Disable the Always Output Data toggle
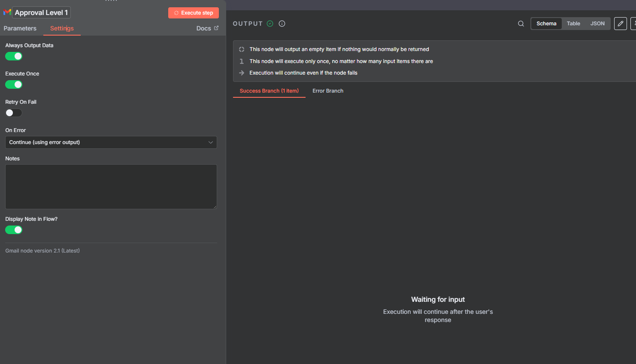Viewport: 636px width, 364px height. point(14,56)
